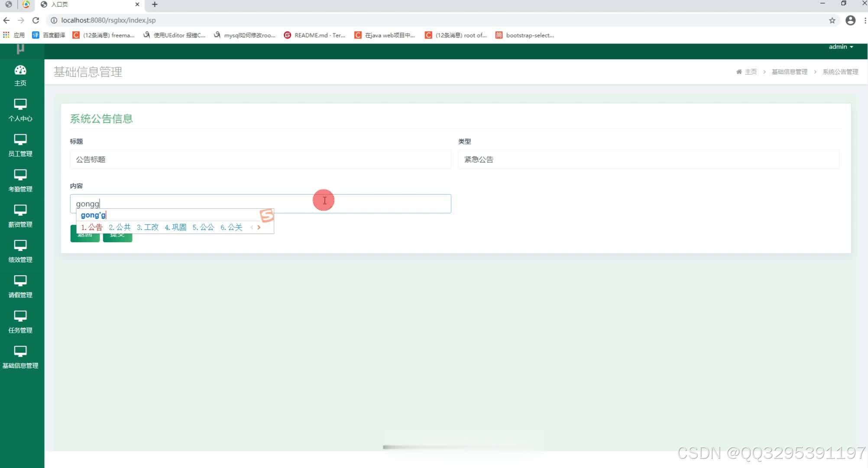The image size is (868, 468).
Task: Open 在java web项目中 bookmark
Action: 385,35
